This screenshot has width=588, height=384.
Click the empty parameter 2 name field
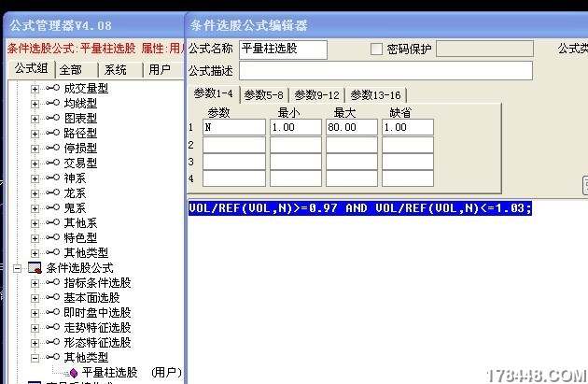[x=234, y=145]
